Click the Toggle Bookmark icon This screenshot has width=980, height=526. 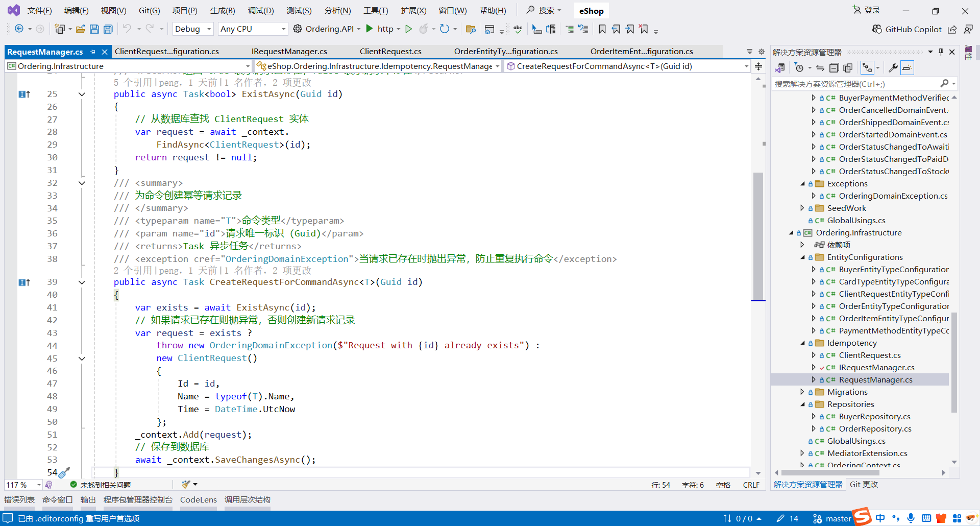click(x=602, y=29)
